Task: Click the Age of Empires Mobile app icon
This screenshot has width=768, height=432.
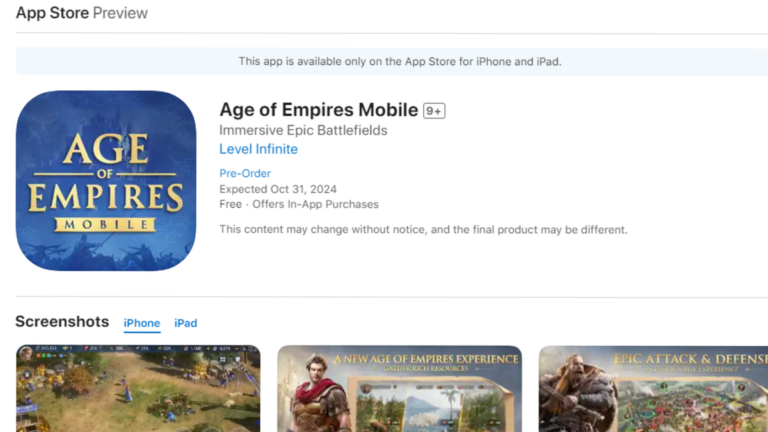Action: pos(105,180)
